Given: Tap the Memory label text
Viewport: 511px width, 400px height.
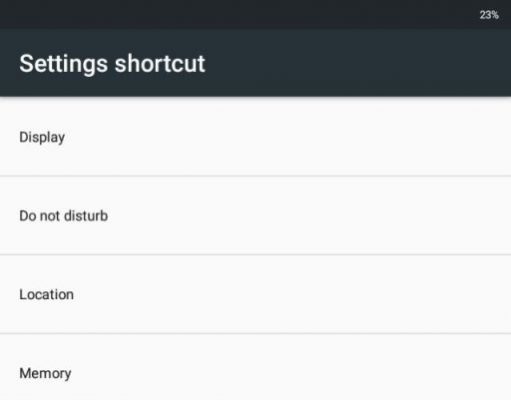Looking at the screenshot, I should click(x=45, y=373).
